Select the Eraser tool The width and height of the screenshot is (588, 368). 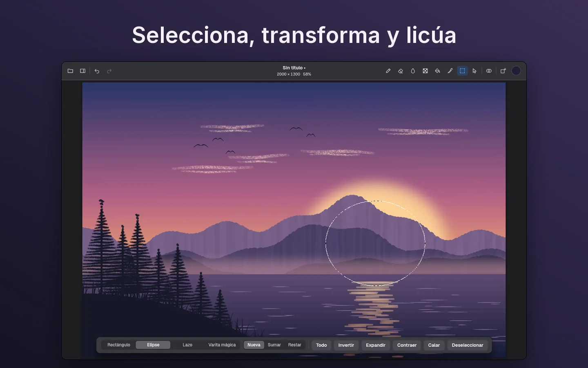(400, 71)
